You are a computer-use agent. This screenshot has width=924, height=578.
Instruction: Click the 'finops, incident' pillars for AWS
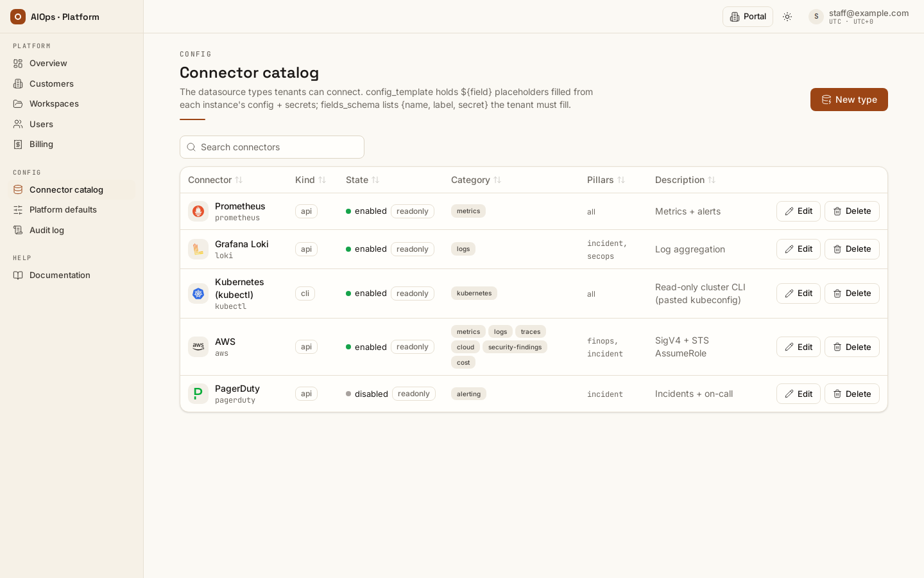click(605, 347)
